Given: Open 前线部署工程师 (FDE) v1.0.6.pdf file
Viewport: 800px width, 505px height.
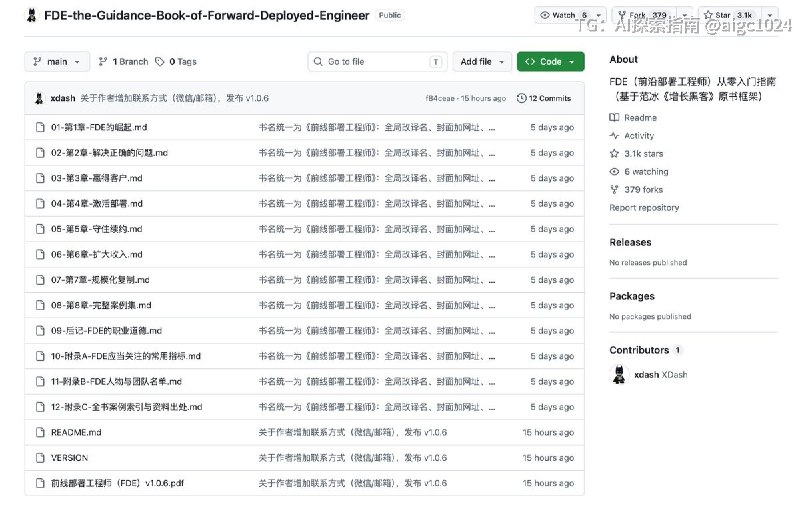Looking at the screenshot, I should point(117,483).
